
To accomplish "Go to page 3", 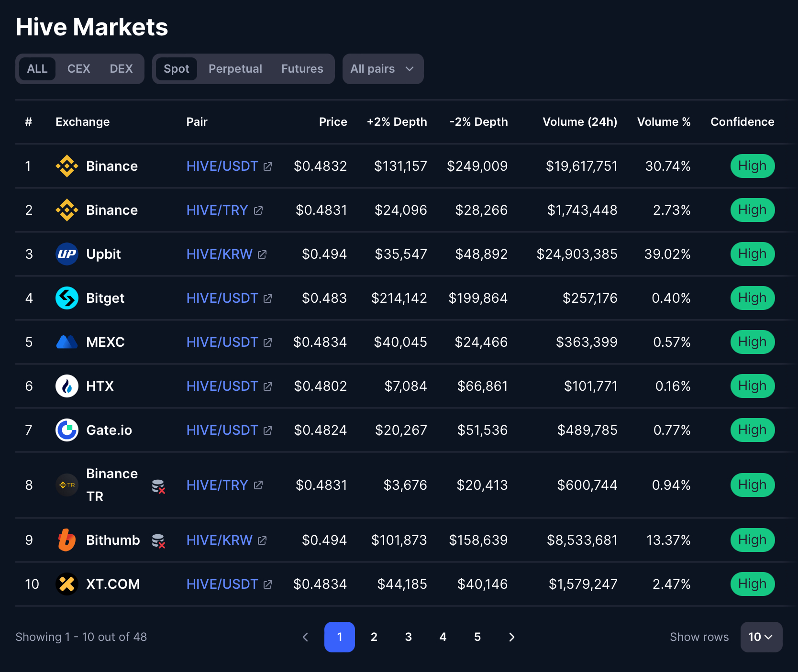I will pos(409,637).
